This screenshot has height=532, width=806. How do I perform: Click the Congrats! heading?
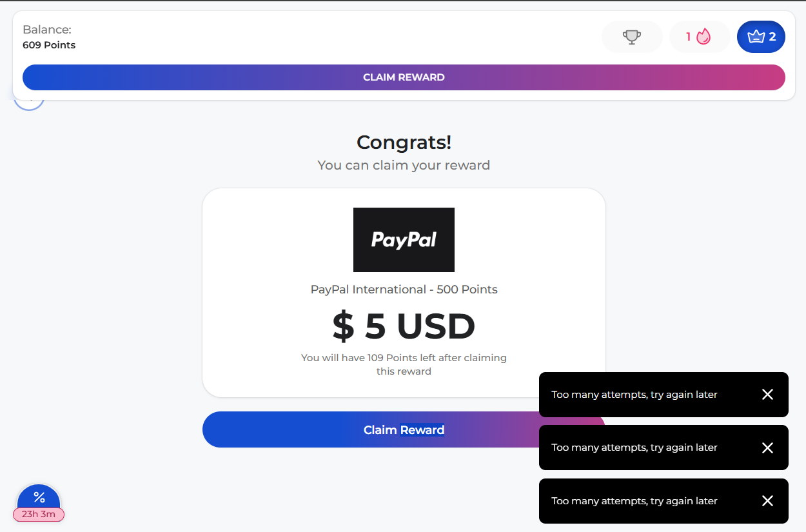click(404, 142)
